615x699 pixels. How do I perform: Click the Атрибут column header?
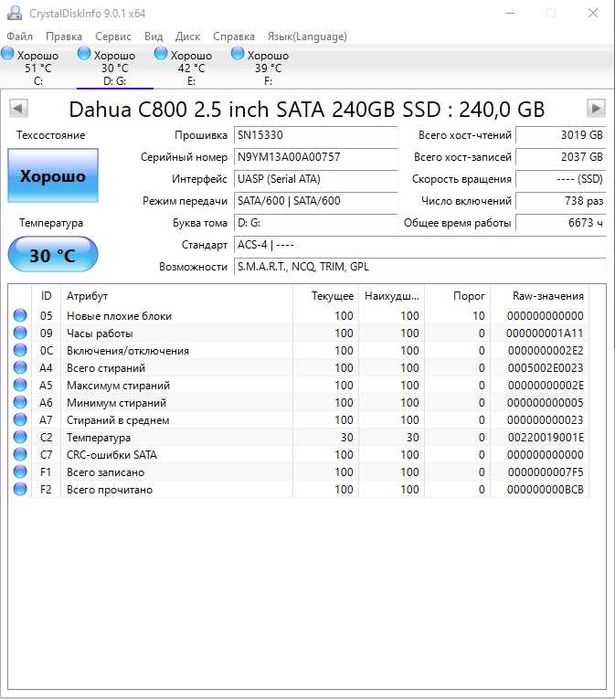point(176,296)
